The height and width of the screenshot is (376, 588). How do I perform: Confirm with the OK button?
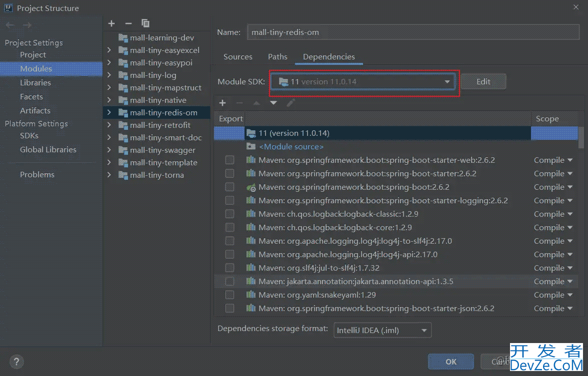451,362
